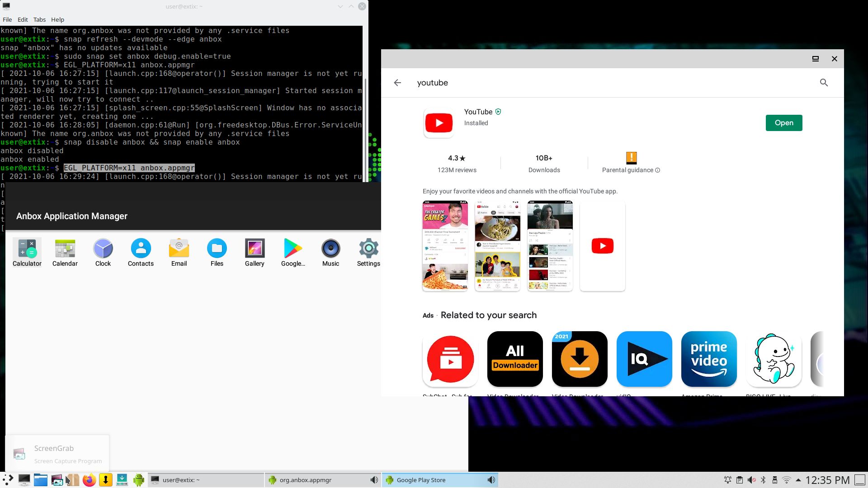Screen dimensions: 868x488
Task: Mute audio on Google Play Store taskbar entry
Action: coord(491,480)
